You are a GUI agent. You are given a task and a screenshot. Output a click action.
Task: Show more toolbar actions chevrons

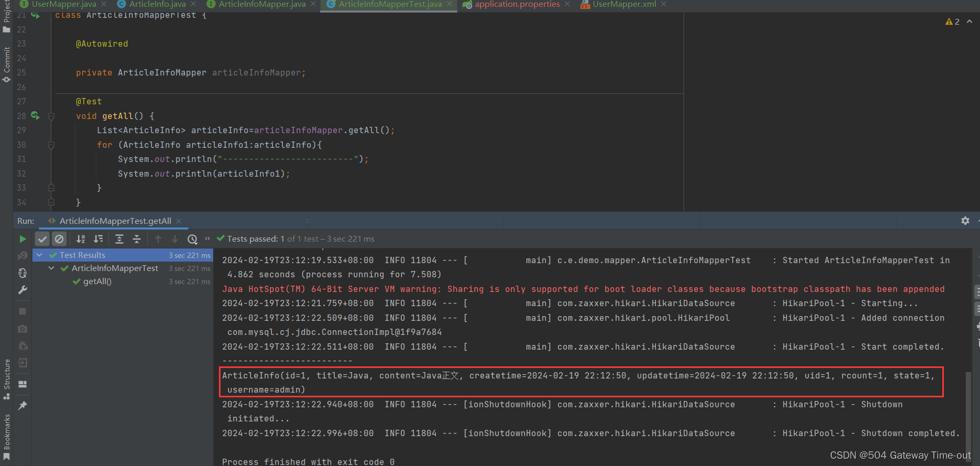(207, 239)
